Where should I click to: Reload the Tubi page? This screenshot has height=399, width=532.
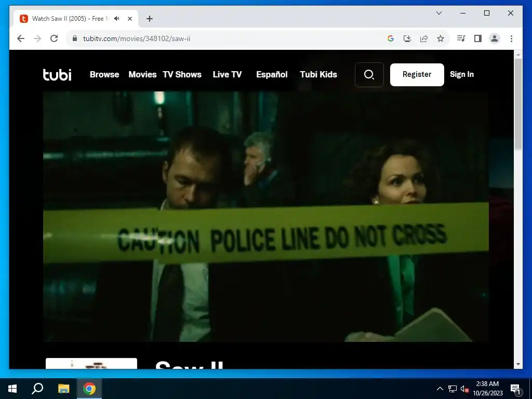coord(54,38)
